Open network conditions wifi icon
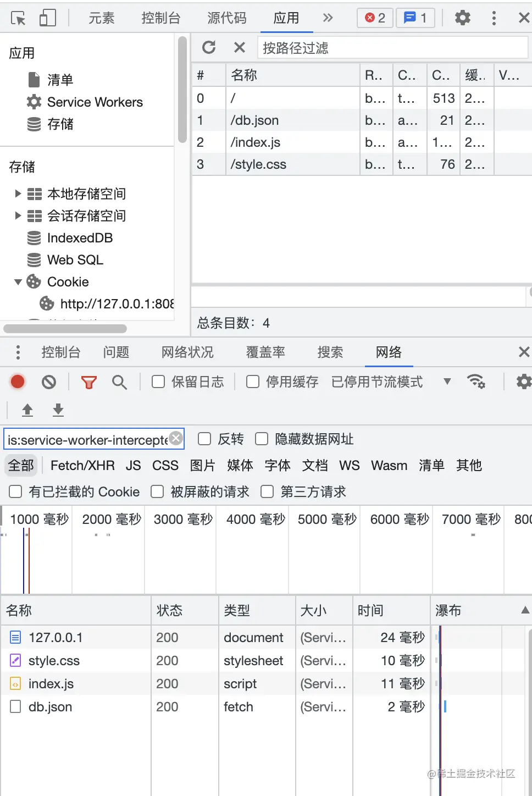This screenshot has width=532, height=796. (x=476, y=382)
